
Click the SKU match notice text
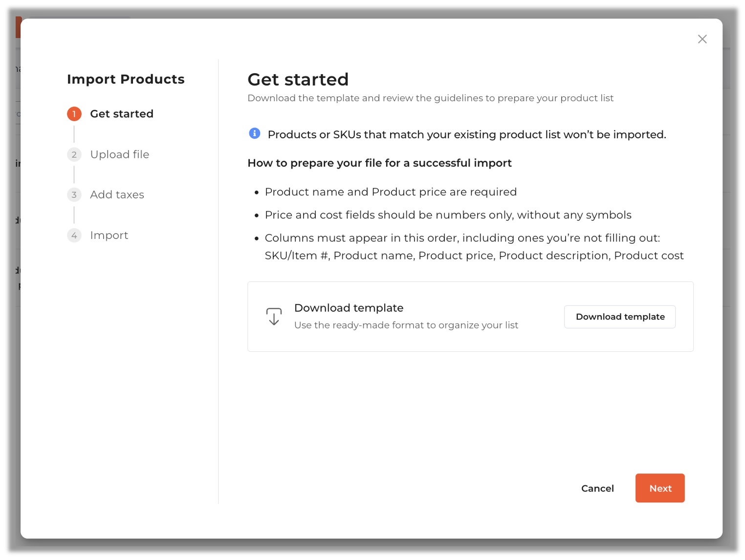[467, 134]
